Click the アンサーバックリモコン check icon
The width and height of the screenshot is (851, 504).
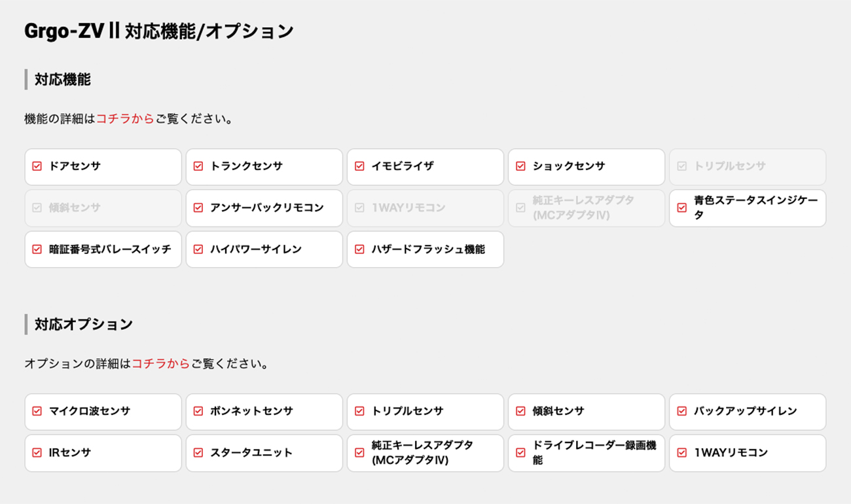tap(198, 207)
